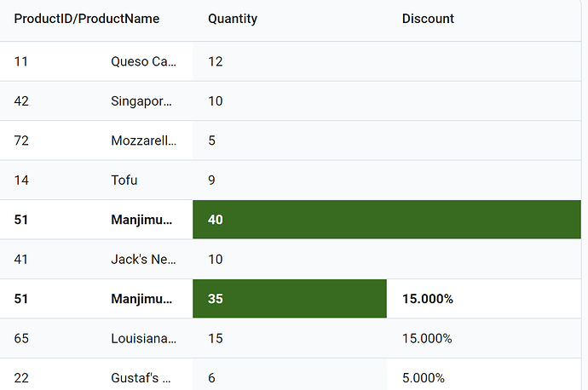Click product ID 42 cell
588x390 pixels.
click(22, 101)
